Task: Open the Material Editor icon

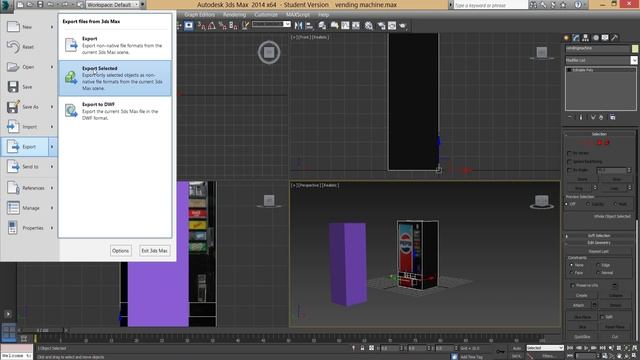Action: click(369, 26)
